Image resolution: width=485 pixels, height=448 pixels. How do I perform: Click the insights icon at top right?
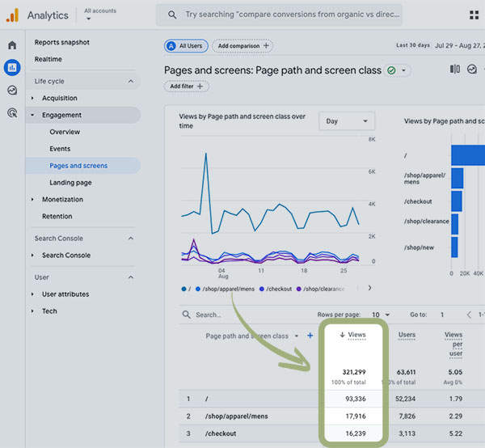pyautogui.click(x=472, y=70)
